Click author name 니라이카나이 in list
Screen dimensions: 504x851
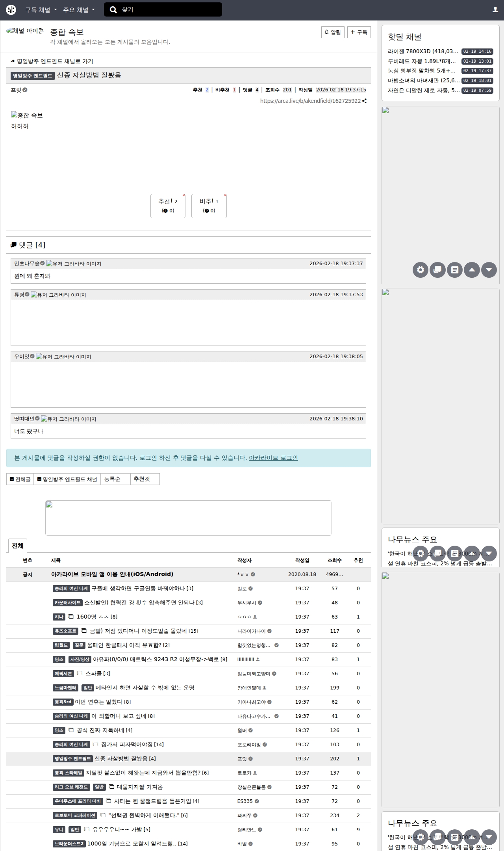tap(252, 631)
